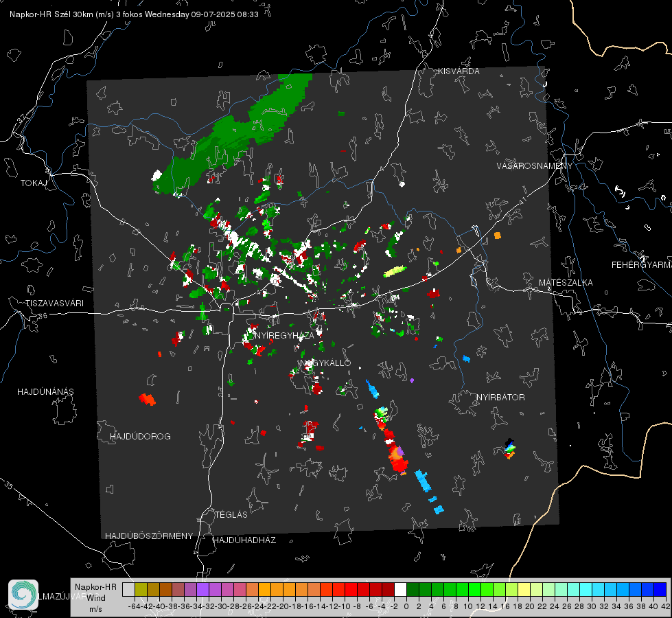The height and width of the screenshot is (618, 672).
Task: Click the radar title text at top
Action: [134, 14]
